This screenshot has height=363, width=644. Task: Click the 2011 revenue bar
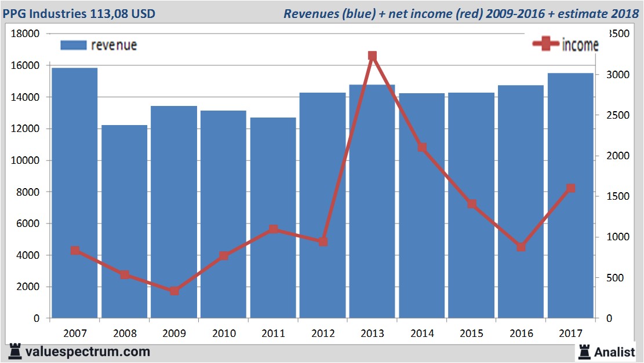coord(273,218)
